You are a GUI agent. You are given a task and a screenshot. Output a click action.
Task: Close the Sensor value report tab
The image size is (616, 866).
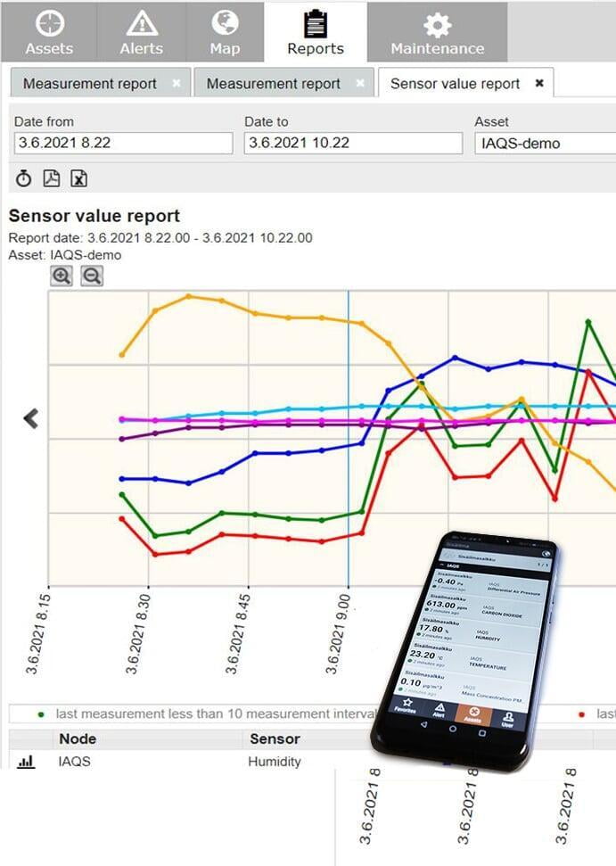pos(539,83)
